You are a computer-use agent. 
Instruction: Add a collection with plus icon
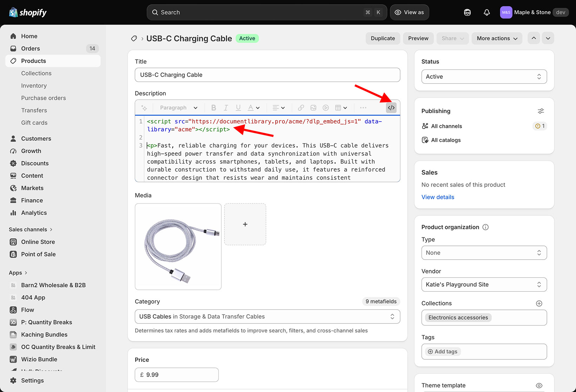pos(539,303)
